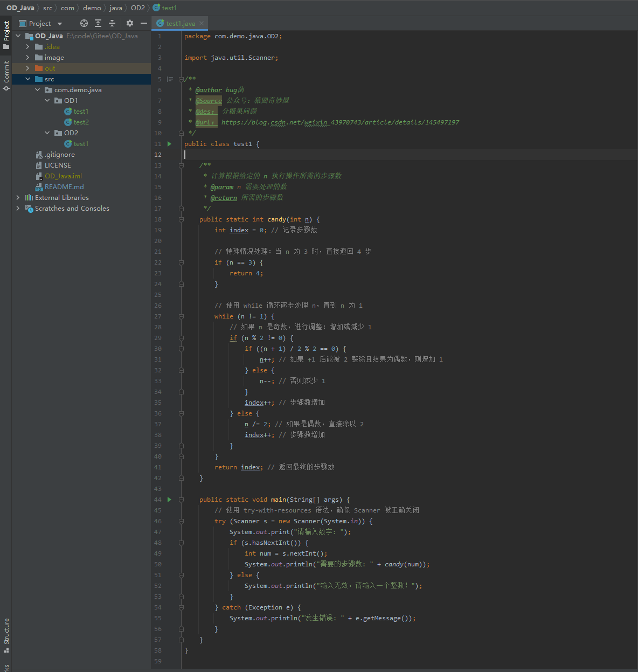Click the 'package com.demo.java.OD2;' line
Viewport: 638px width, 672px height.
pos(233,36)
